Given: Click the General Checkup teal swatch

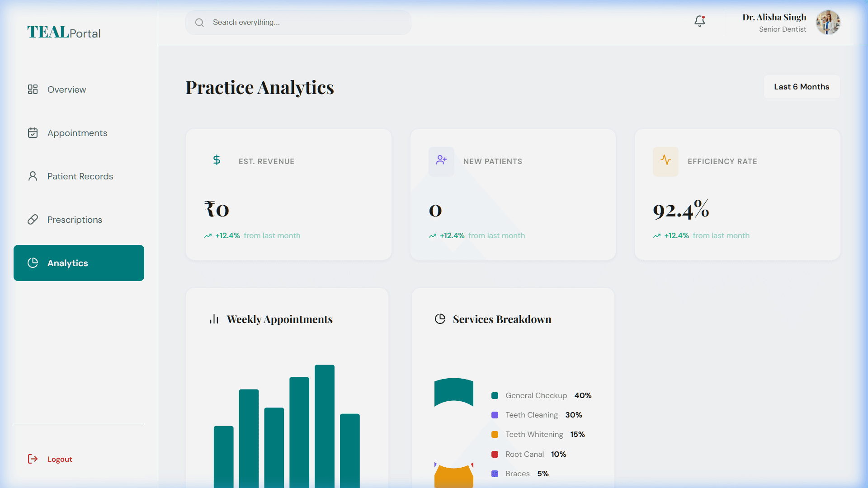Looking at the screenshot, I should click(495, 396).
